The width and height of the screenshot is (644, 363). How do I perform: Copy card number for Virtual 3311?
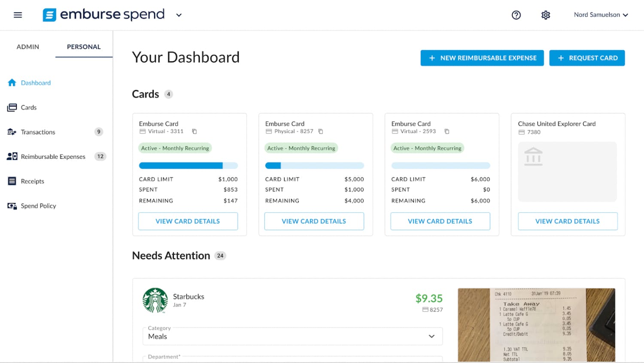[x=194, y=131]
